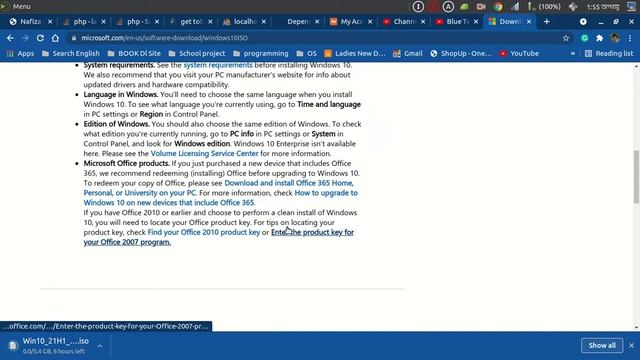This screenshot has width=640, height=360.
Task: Open the programming bookmarks folder
Action: [260, 53]
